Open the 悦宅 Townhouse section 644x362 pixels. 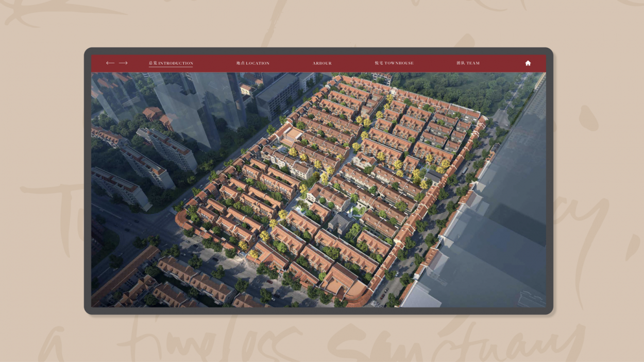tap(394, 63)
